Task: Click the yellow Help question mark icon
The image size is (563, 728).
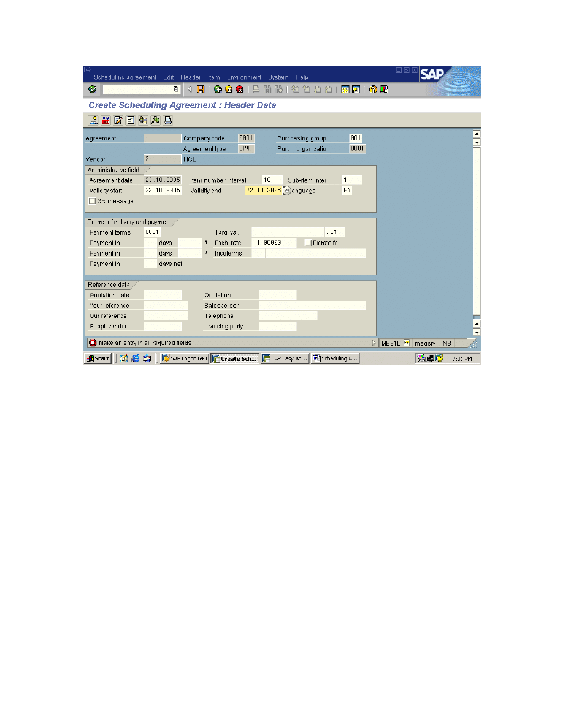Action: (372, 89)
